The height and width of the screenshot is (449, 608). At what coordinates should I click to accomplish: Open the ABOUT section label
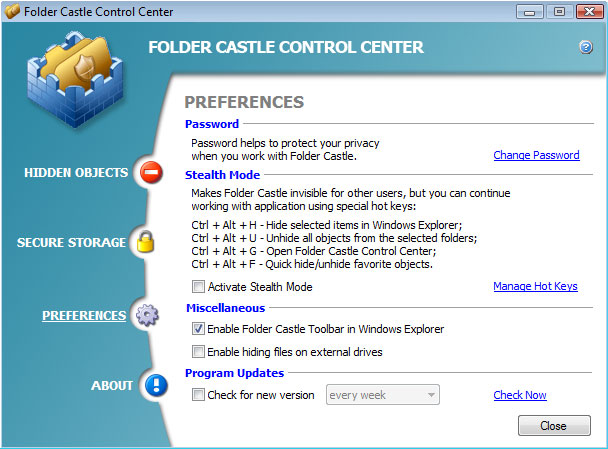point(112,385)
